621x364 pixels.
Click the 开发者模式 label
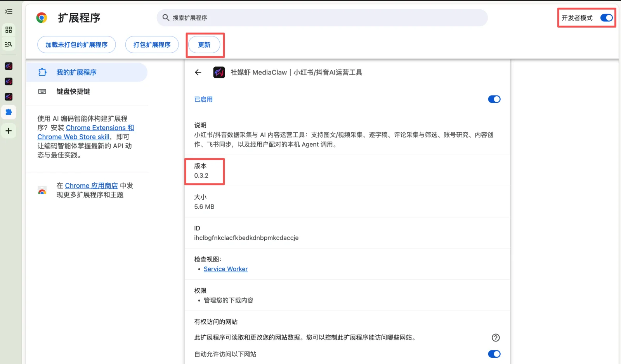tap(577, 18)
